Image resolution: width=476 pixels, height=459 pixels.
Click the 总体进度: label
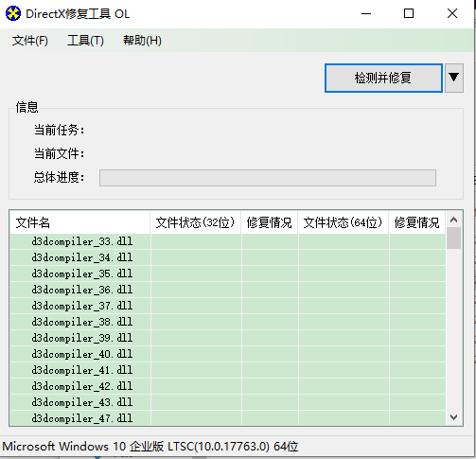click(x=60, y=177)
